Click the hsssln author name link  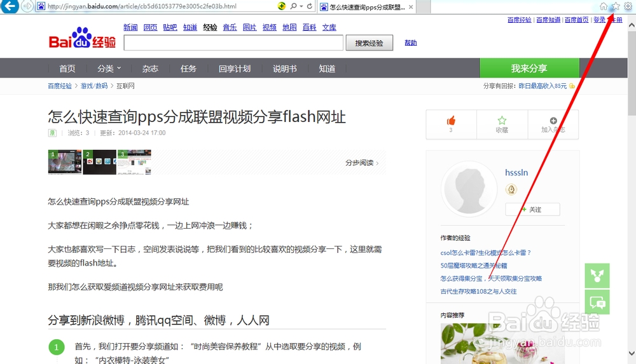[x=516, y=173]
